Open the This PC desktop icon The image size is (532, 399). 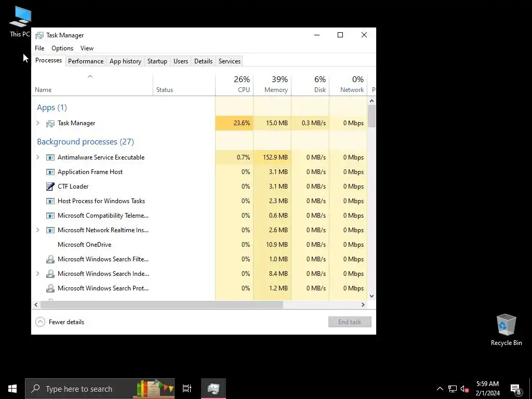(20, 21)
